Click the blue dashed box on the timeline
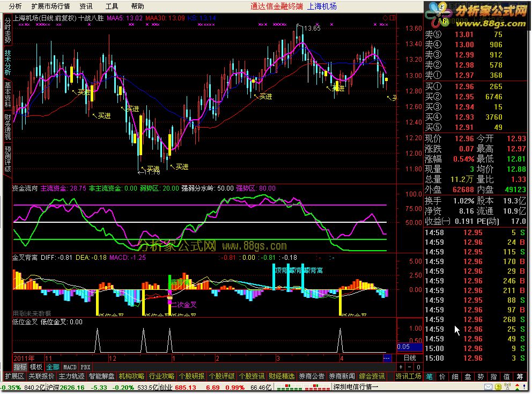Screen dimensions: 532x394 pos(387,358)
